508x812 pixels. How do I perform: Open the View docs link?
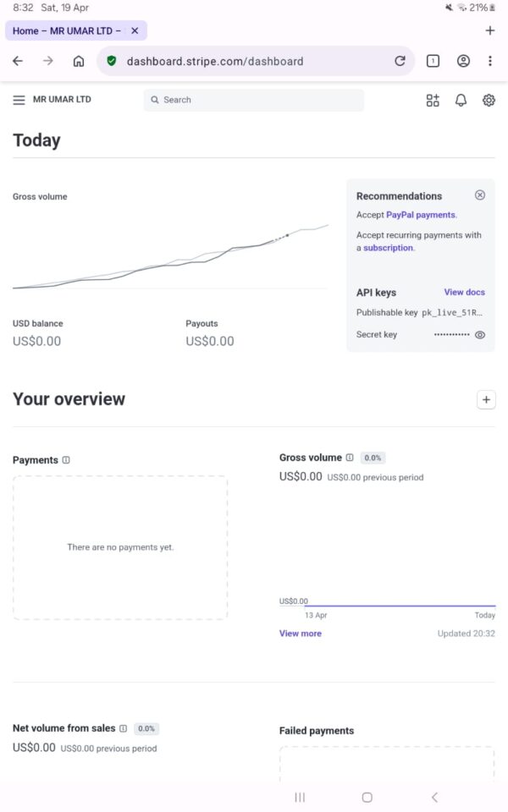(x=464, y=293)
